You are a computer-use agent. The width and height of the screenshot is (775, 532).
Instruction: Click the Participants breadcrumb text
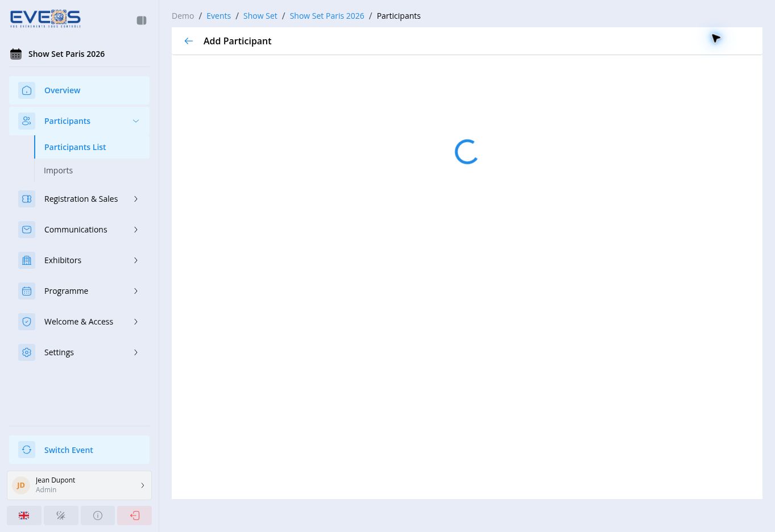click(399, 16)
